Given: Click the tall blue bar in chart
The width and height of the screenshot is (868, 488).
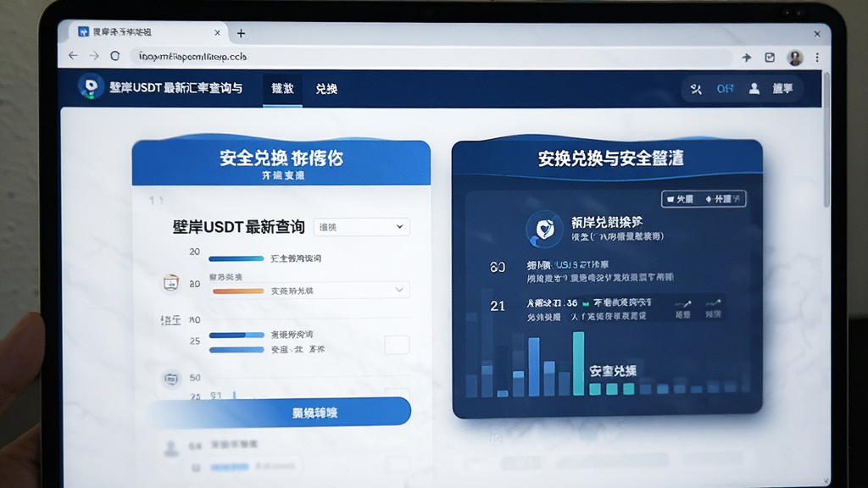Looking at the screenshot, I should pos(534,368).
